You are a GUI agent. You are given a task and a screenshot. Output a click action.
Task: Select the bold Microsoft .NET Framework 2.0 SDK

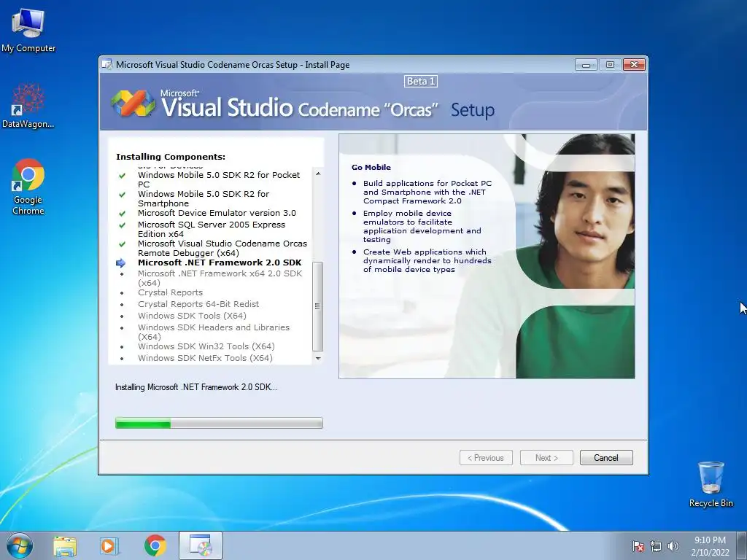(x=220, y=262)
